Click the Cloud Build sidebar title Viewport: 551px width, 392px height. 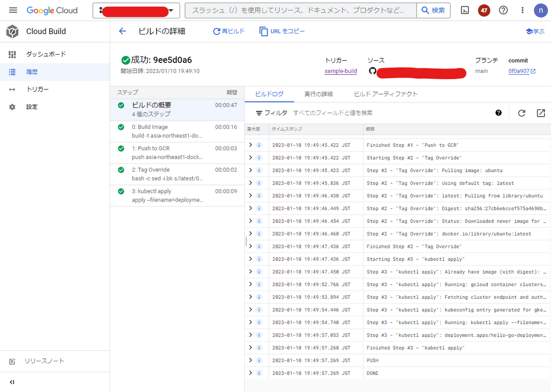46,31
